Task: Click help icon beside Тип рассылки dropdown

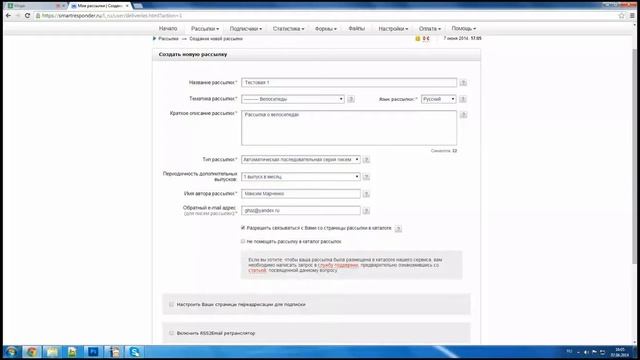Action: (366, 160)
